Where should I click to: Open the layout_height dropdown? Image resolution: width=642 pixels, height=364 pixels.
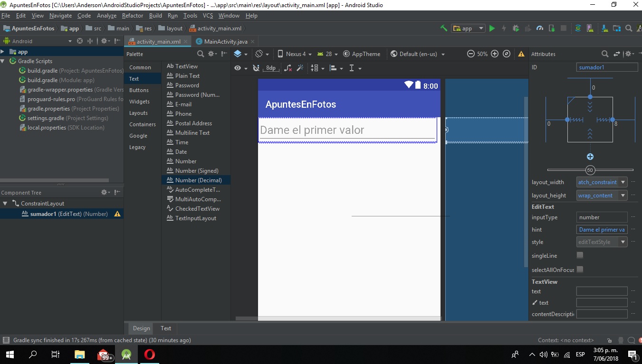602,196
